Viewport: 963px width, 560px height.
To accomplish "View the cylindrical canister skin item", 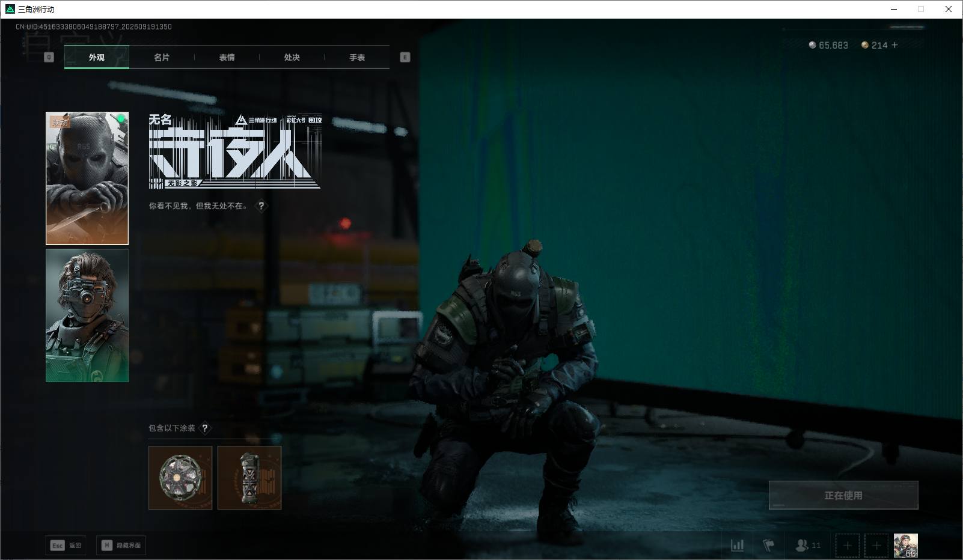I will click(x=249, y=478).
